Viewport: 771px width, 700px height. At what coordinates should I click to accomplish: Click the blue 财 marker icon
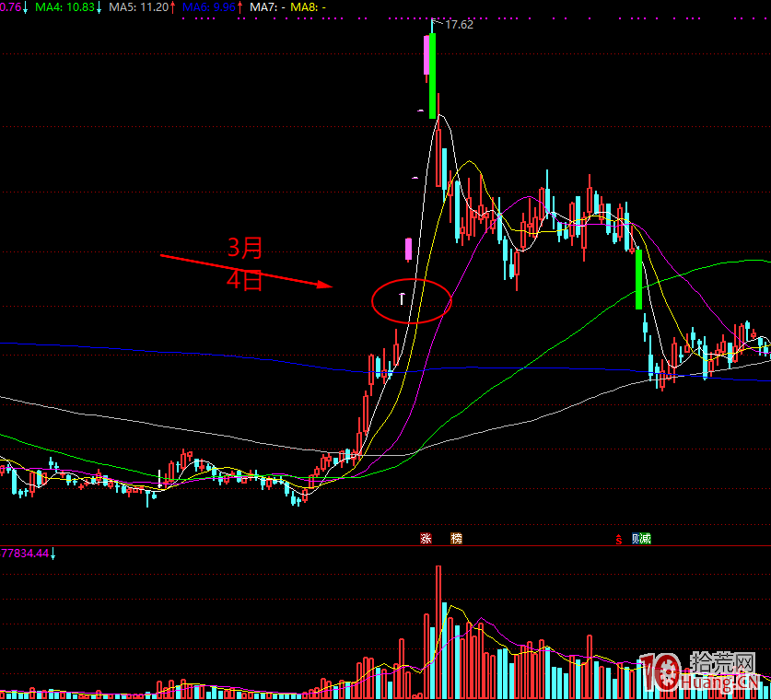[x=636, y=539]
